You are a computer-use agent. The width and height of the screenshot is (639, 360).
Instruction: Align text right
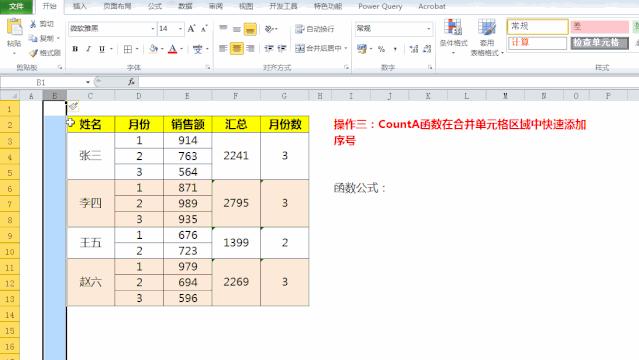click(x=250, y=49)
